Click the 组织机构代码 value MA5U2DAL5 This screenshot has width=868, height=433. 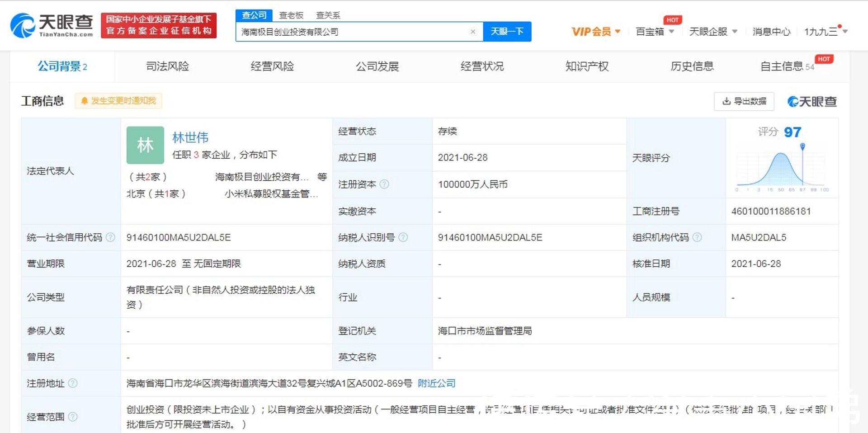(x=759, y=237)
